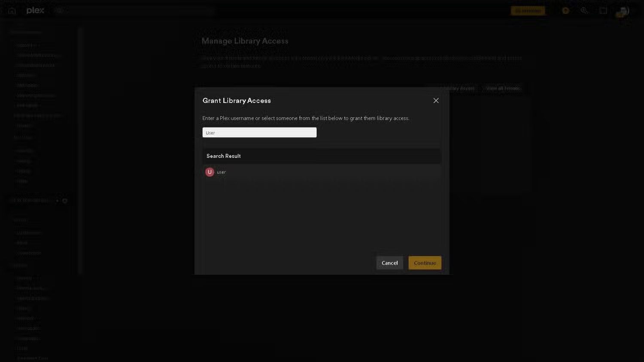Click the Plex logo in top bar
644x362 pixels.
click(x=35, y=11)
